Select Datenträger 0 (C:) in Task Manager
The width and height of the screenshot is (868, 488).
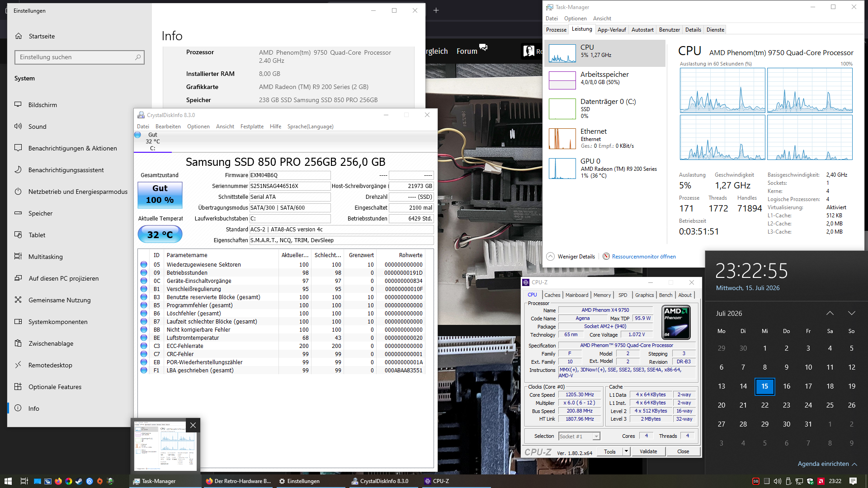tap(605, 108)
